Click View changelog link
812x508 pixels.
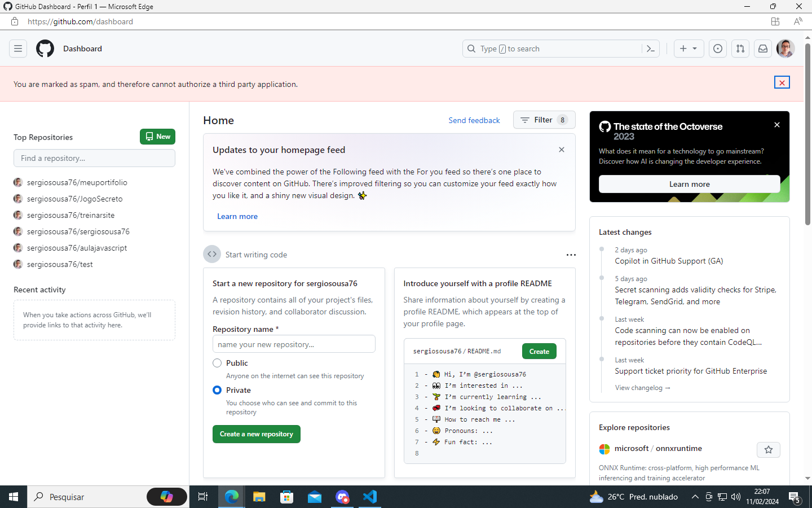pyautogui.click(x=642, y=388)
